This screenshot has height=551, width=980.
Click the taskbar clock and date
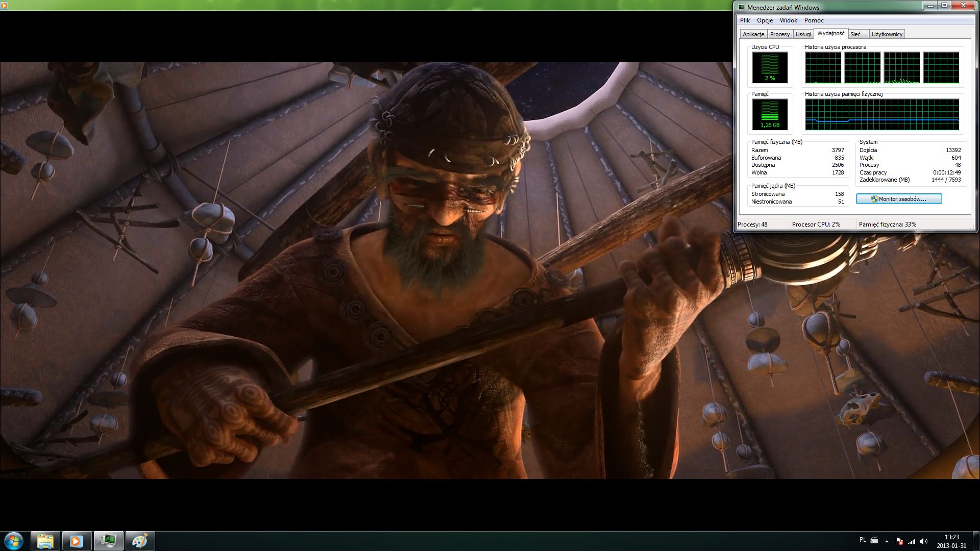pos(951,541)
